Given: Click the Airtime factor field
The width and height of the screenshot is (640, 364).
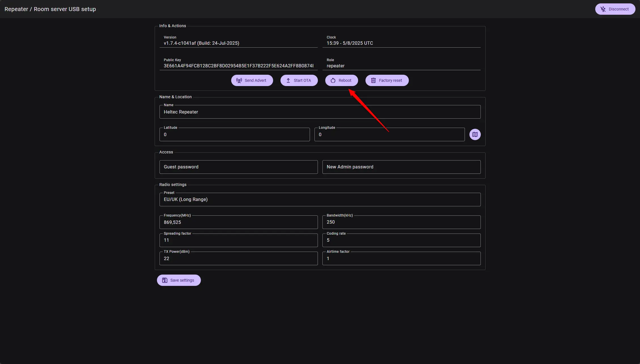Looking at the screenshot, I should [x=401, y=259].
